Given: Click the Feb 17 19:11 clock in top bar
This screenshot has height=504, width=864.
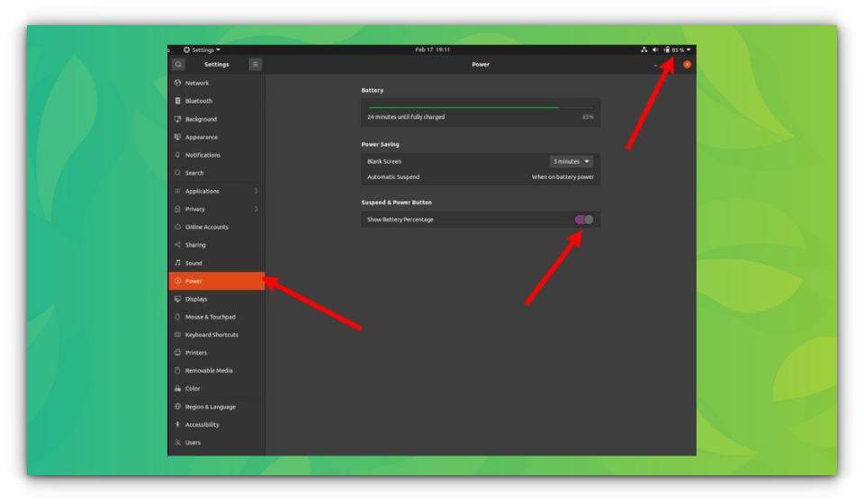Looking at the screenshot, I should pyautogui.click(x=433, y=49).
